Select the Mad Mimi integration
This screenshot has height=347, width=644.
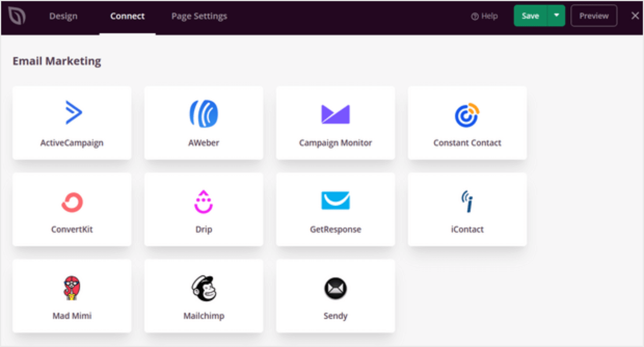pos(72,296)
